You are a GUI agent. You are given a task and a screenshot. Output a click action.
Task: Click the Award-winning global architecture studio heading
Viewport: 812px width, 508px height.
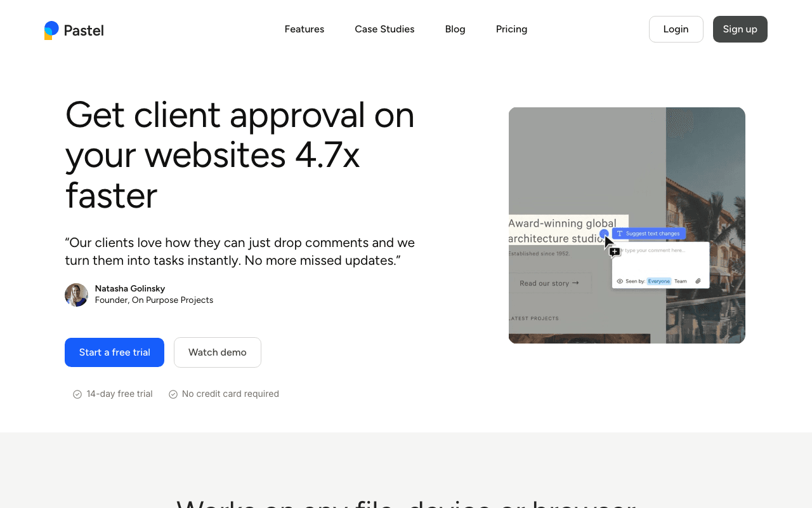point(563,231)
